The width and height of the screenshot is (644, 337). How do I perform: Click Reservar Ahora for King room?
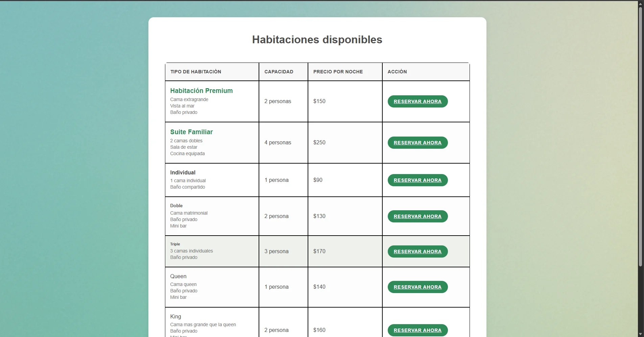[x=418, y=330]
